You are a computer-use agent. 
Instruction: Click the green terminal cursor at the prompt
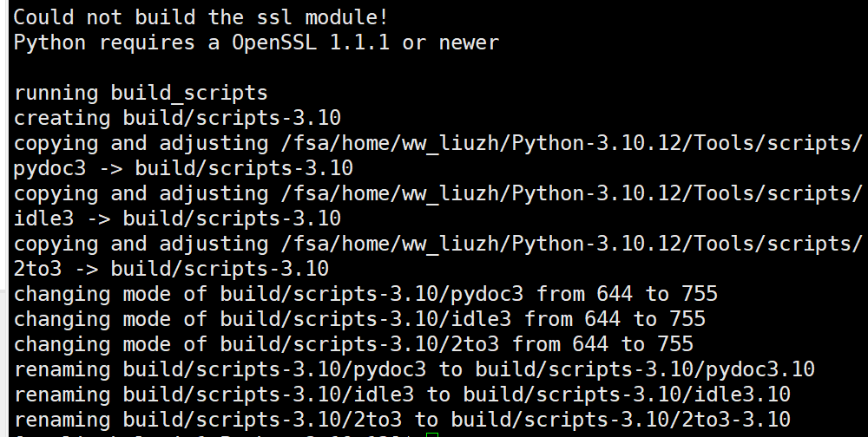tap(432, 434)
